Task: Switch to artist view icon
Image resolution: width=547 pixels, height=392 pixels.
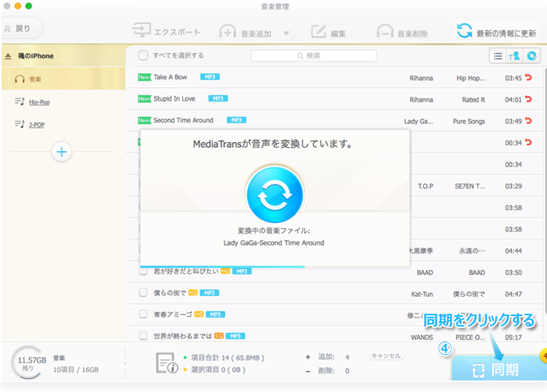Action: click(x=515, y=56)
